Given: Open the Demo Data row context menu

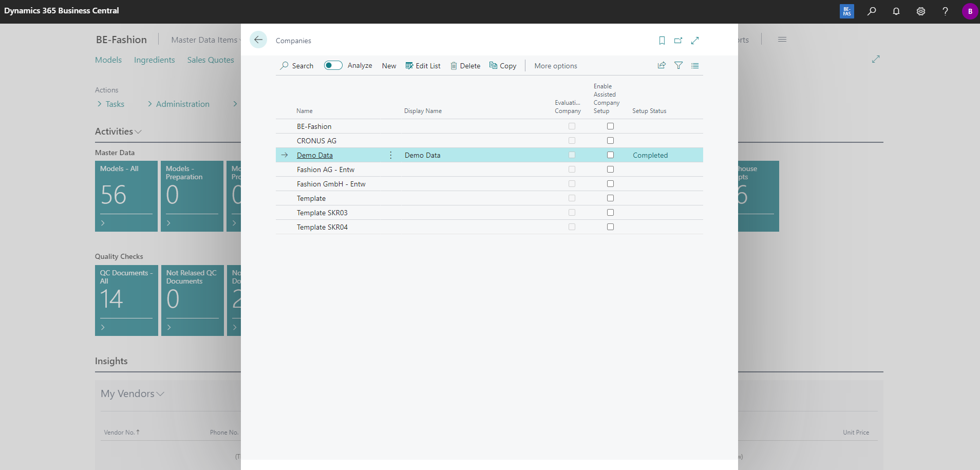Looking at the screenshot, I should [x=391, y=155].
